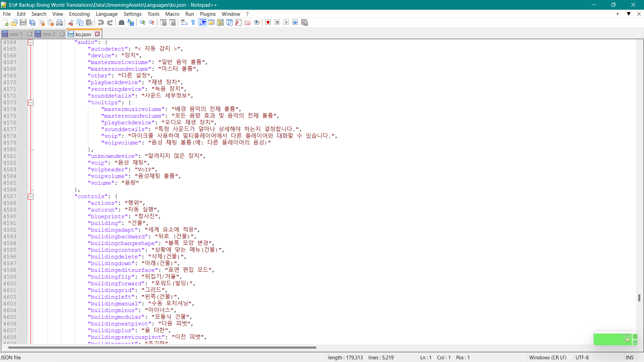Open the Encoding menu

pos(79,14)
